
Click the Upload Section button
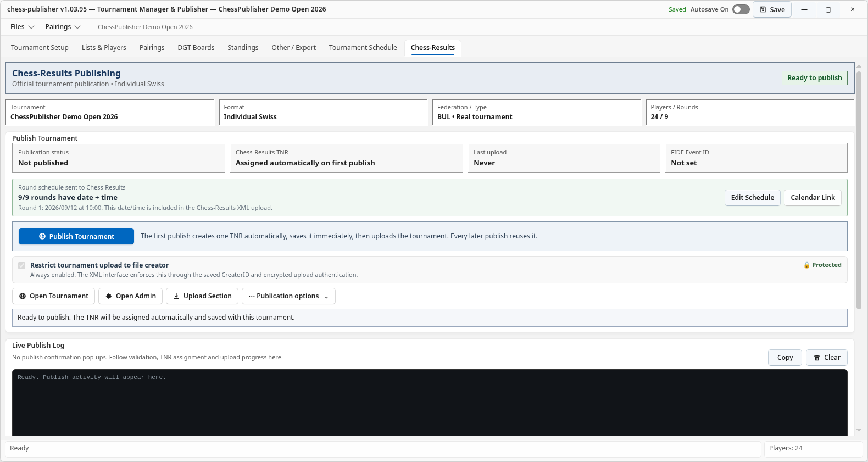pos(202,296)
